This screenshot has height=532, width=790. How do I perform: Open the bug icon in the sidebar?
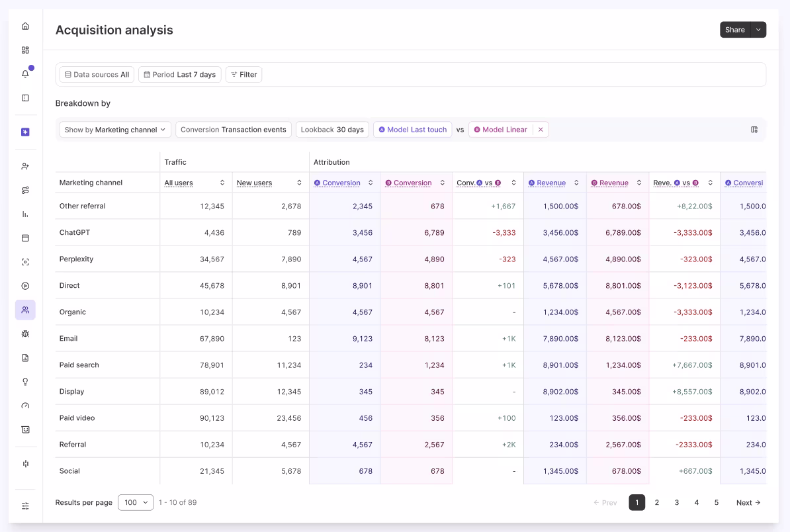point(25,333)
